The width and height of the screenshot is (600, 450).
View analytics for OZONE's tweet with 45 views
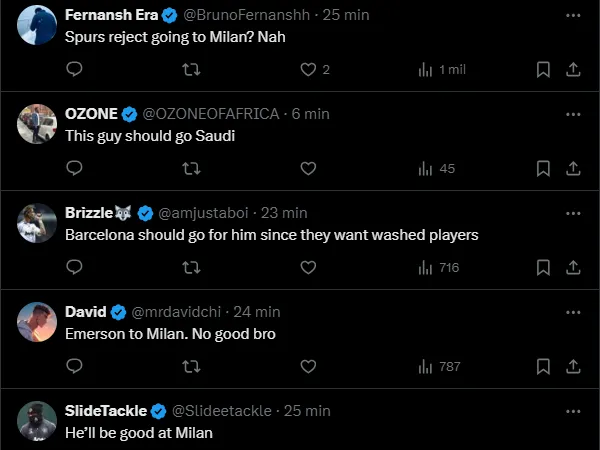[x=437, y=168]
